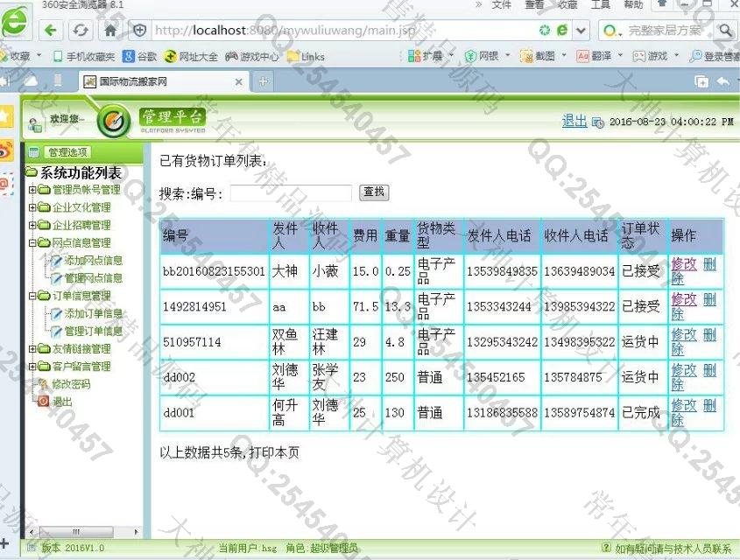Click 修改 for order dd002

(x=684, y=370)
